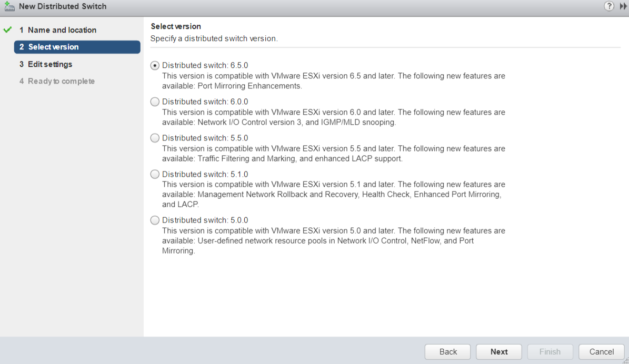
Task: Click the 6.5.0 version description text
Action: [333, 81]
